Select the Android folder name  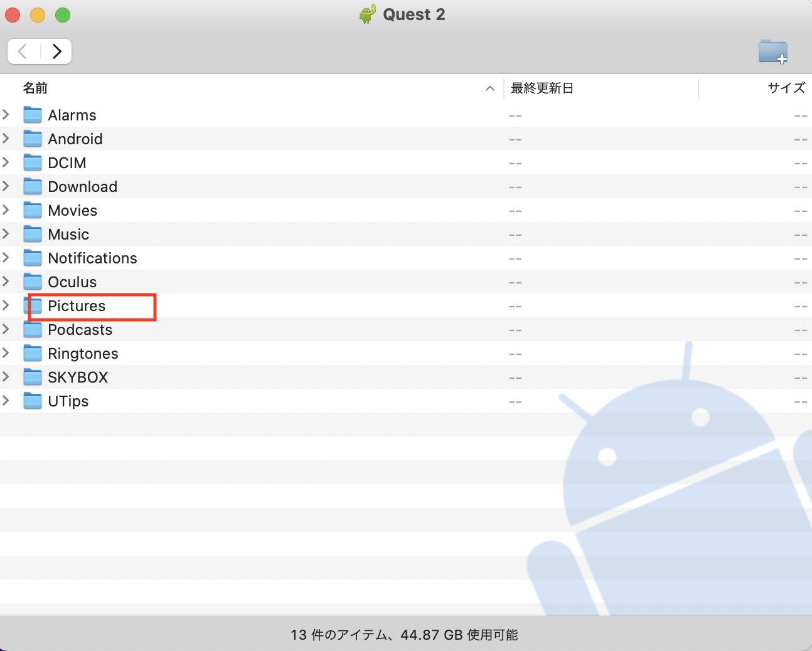pyautogui.click(x=75, y=139)
